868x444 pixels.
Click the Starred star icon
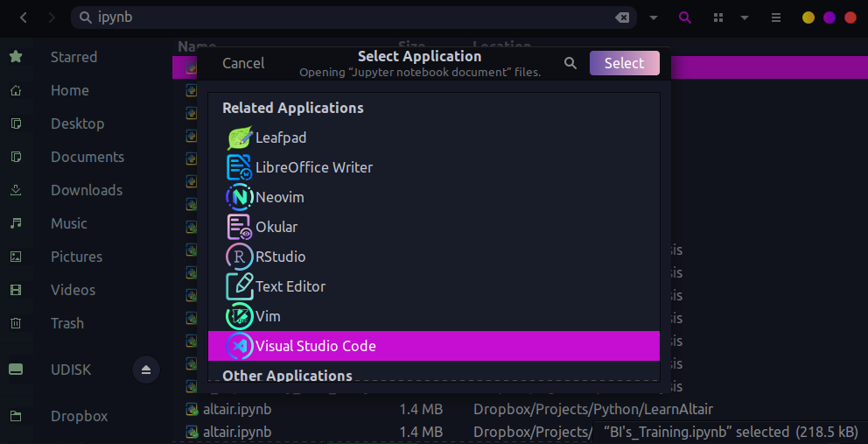(16, 57)
